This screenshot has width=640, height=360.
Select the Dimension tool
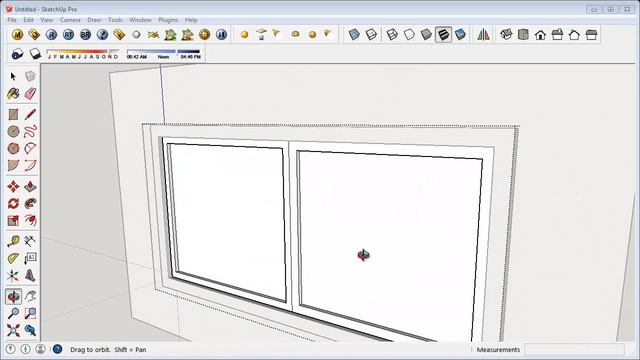30,241
